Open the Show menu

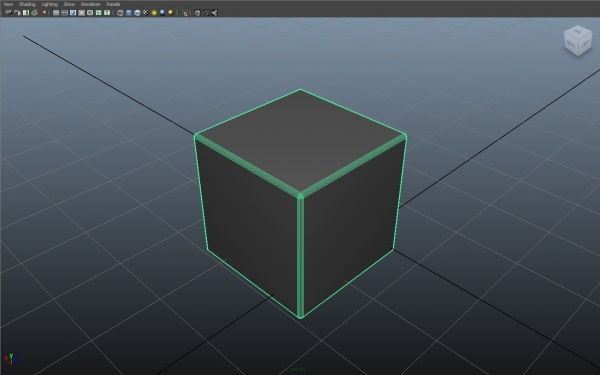point(69,4)
